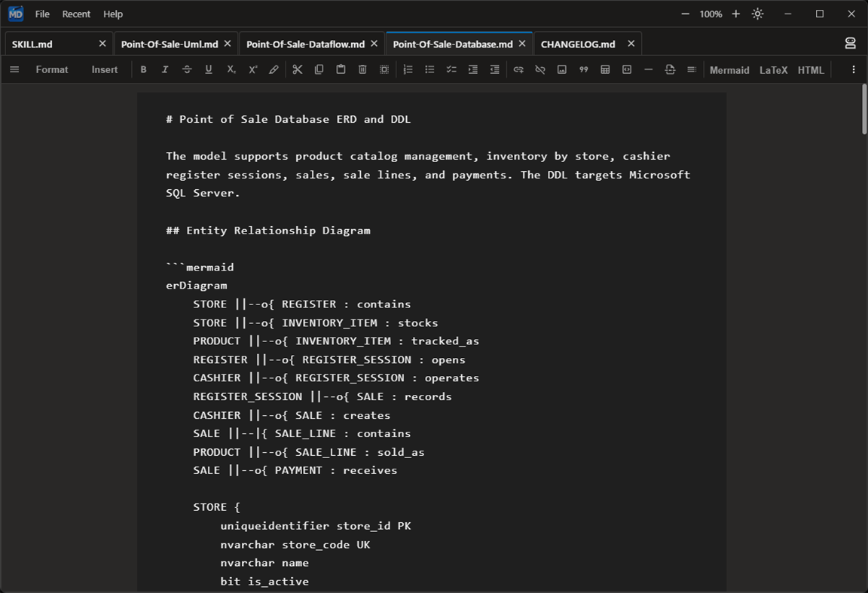
Task: Open the Format dropdown
Action: coord(52,70)
